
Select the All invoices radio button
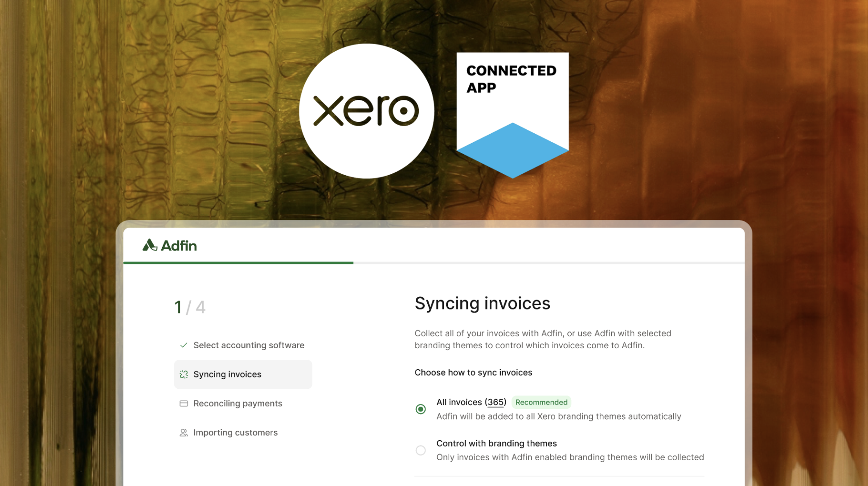pyautogui.click(x=421, y=409)
